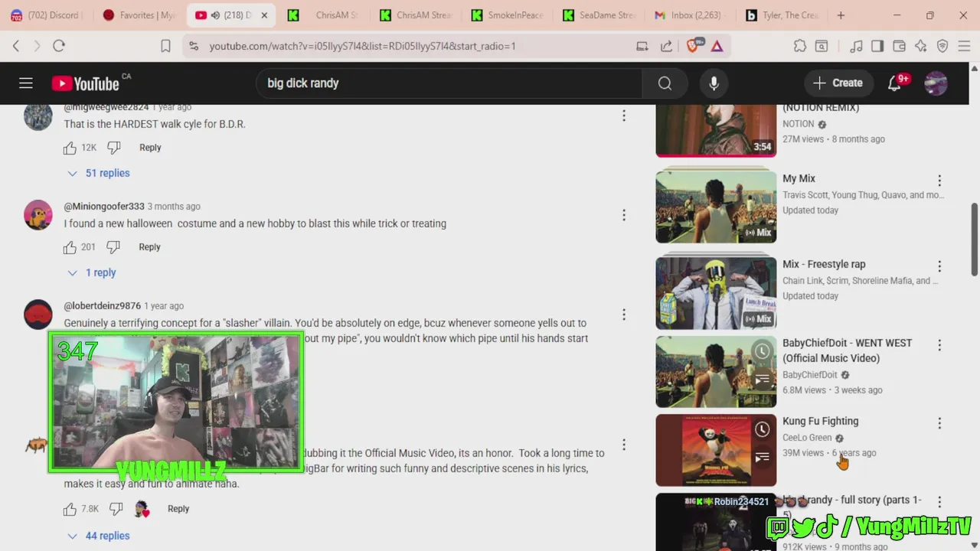This screenshot has width=980, height=551.
Task: Add Kung Fu Fighting to queue
Action: [762, 458]
